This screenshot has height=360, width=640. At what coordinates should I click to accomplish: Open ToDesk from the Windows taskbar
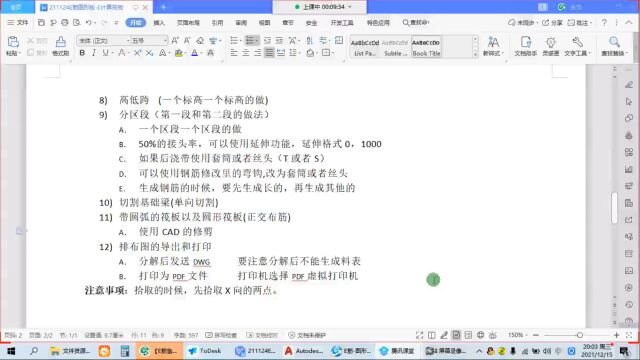(x=205, y=351)
